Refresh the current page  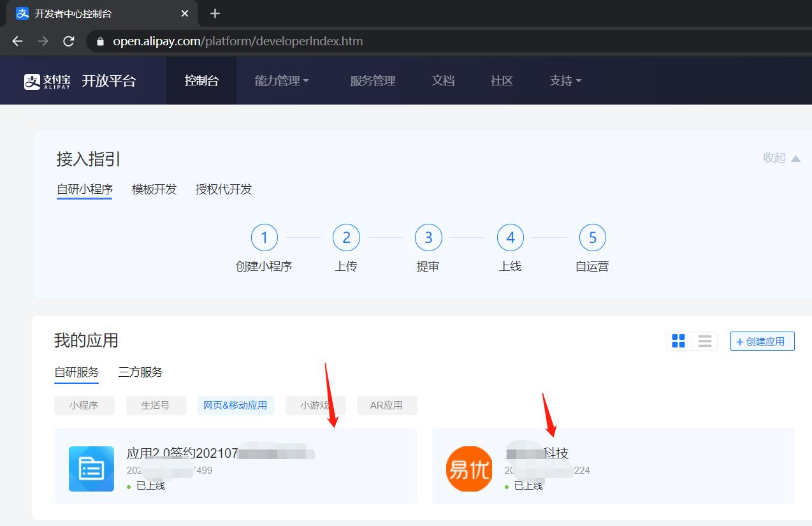pos(68,41)
